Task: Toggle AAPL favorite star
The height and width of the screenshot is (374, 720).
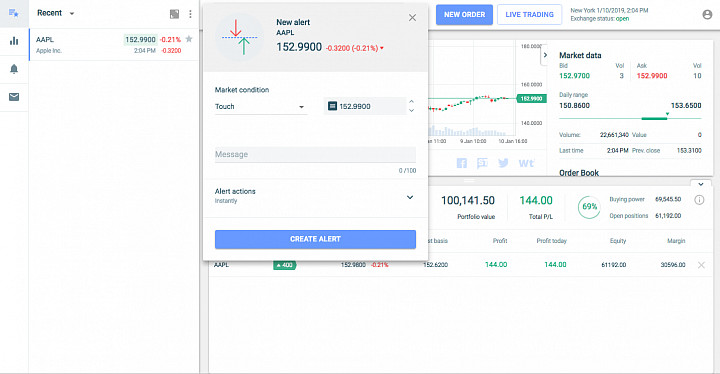Action: [189, 39]
